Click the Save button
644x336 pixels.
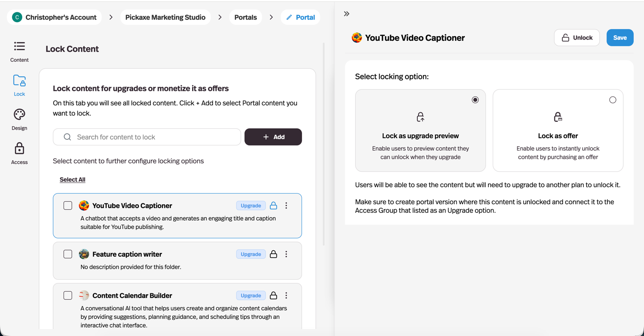click(x=620, y=38)
